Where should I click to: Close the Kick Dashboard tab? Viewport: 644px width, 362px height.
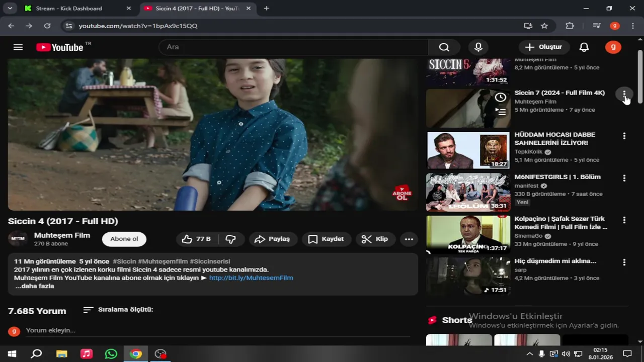pos(129,8)
